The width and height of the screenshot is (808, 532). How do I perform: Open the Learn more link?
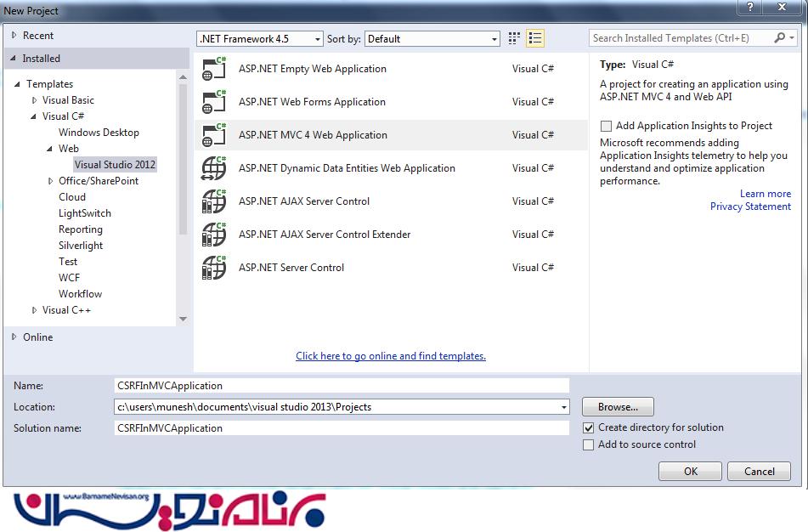(766, 194)
